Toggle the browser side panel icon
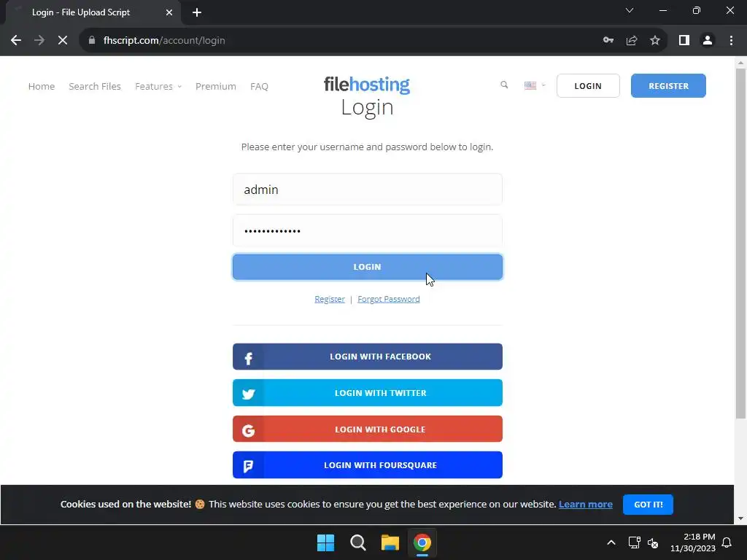The height and width of the screenshot is (560, 747). (x=684, y=41)
